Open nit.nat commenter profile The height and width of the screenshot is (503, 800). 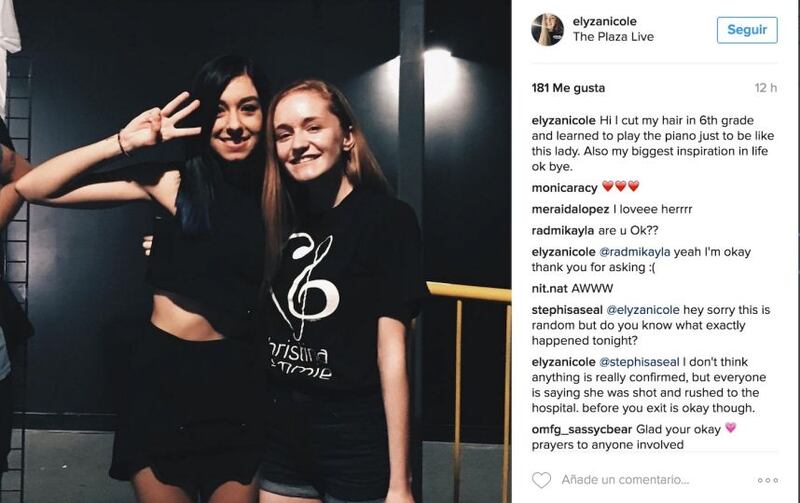(x=549, y=289)
